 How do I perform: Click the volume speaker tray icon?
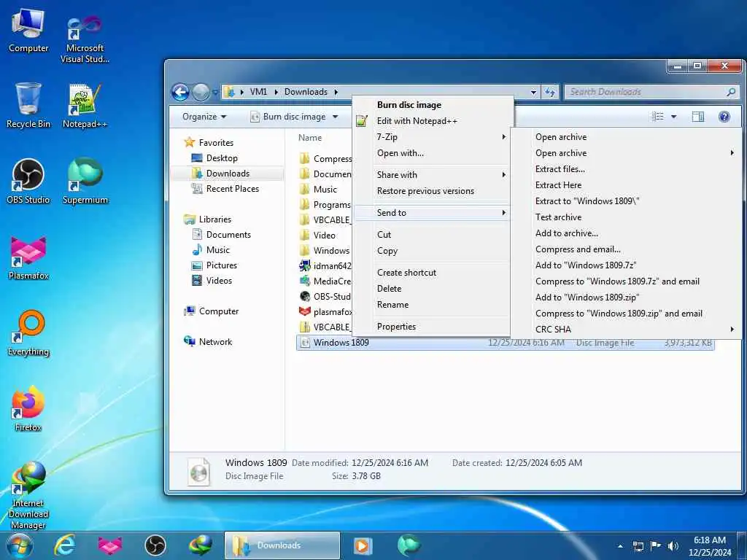[x=673, y=546]
